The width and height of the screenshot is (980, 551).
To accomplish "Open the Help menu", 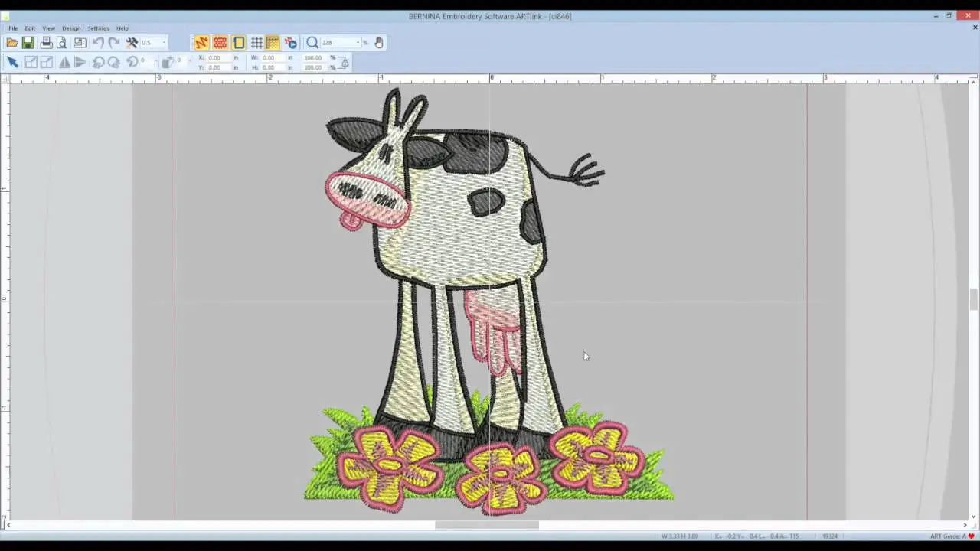I will [122, 28].
